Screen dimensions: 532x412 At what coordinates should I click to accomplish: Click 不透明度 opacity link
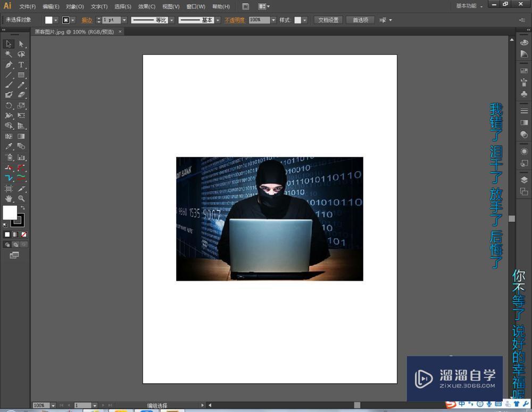pyautogui.click(x=235, y=20)
